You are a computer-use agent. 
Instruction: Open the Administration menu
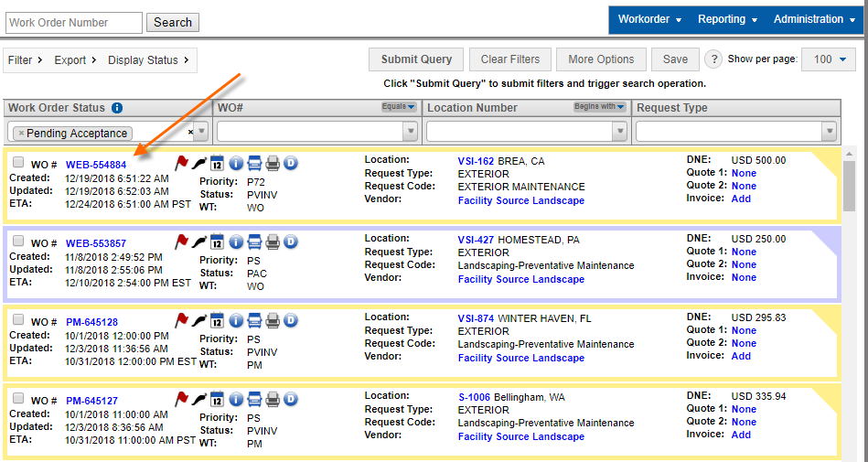(x=813, y=19)
